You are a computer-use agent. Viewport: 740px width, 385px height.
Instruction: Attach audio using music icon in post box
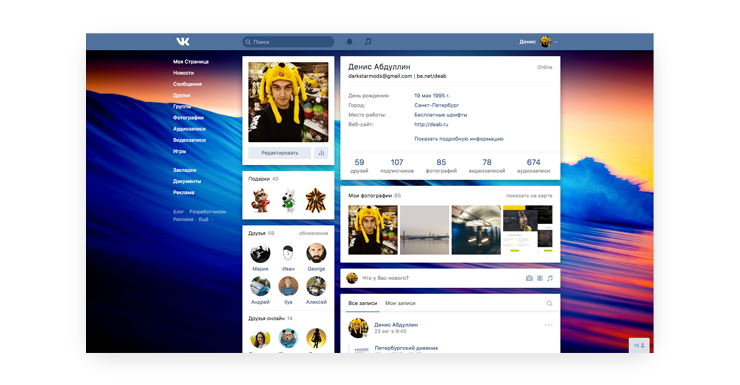[550, 278]
